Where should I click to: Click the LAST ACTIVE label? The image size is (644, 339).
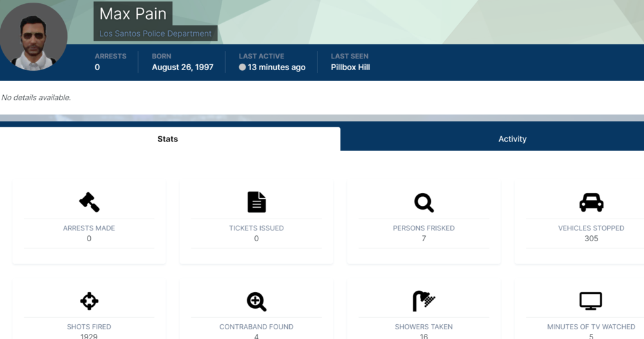point(261,56)
